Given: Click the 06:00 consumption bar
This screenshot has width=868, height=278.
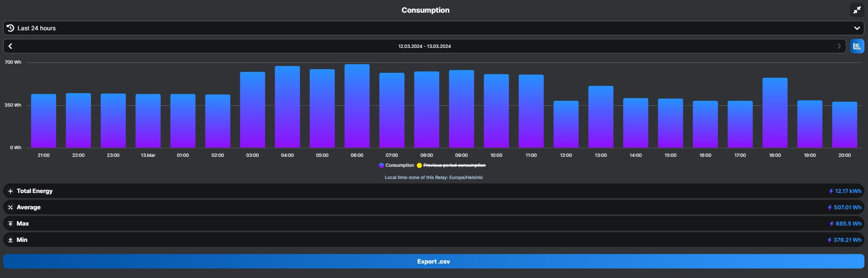Looking at the screenshot, I should coord(357,106).
